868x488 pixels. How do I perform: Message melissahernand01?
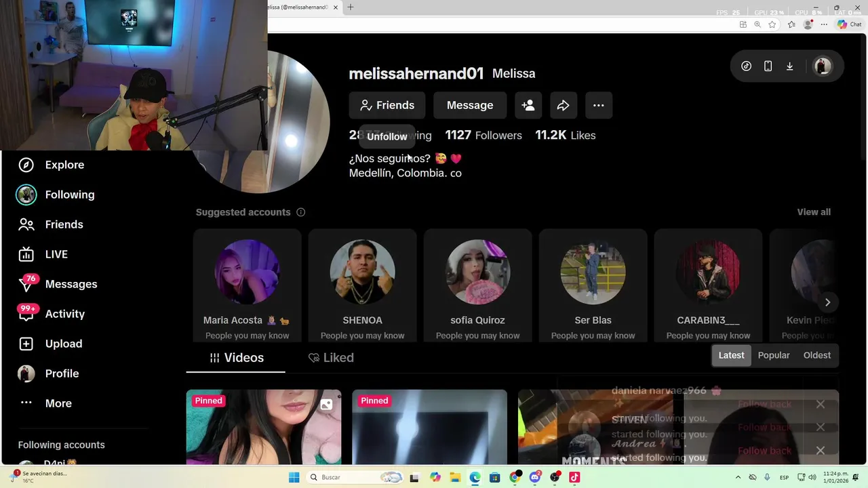(x=470, y=105)
